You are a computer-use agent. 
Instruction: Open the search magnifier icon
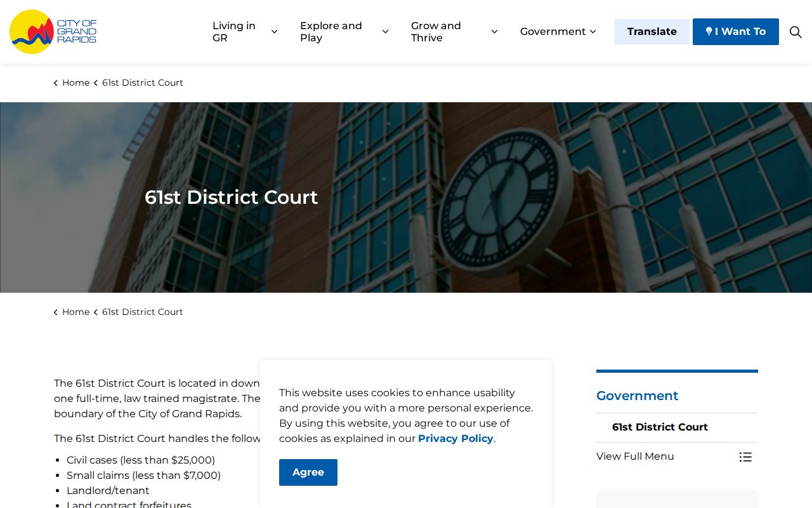(796, 32)
